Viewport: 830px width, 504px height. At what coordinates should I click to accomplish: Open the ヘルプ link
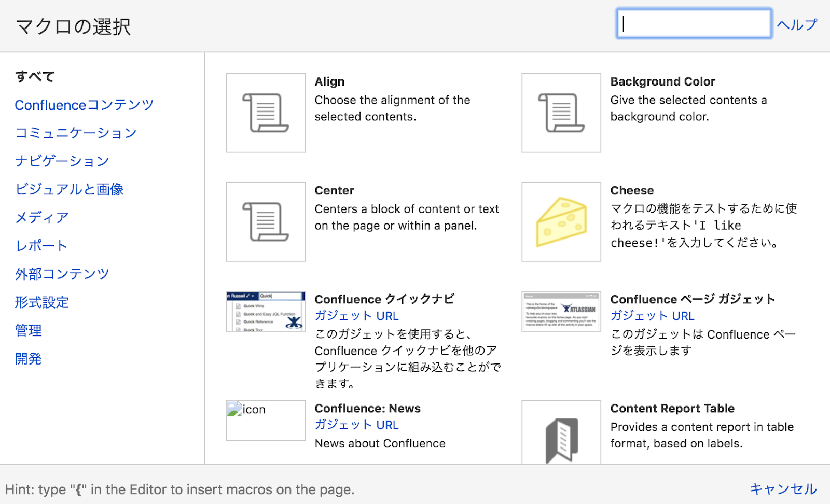pyautogui.click(x=797, y=24)
